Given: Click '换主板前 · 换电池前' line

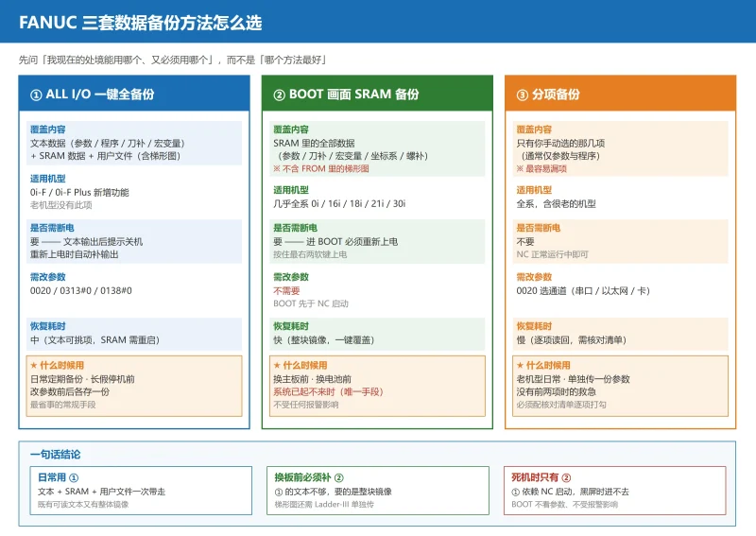Looking at the screenshot, I should [x=313, y=379].
